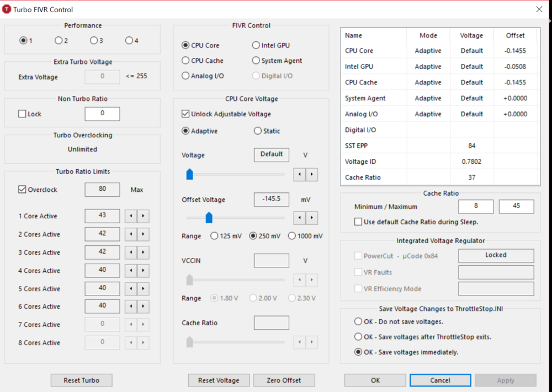Decrease the 6 Cores Active ratio

pyautogui.click(x=131, y=307)
